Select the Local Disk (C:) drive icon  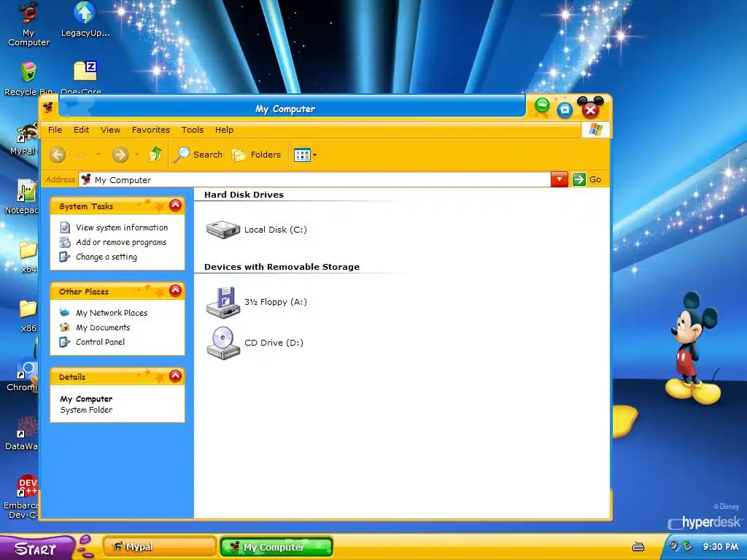(x=222, y=229)
